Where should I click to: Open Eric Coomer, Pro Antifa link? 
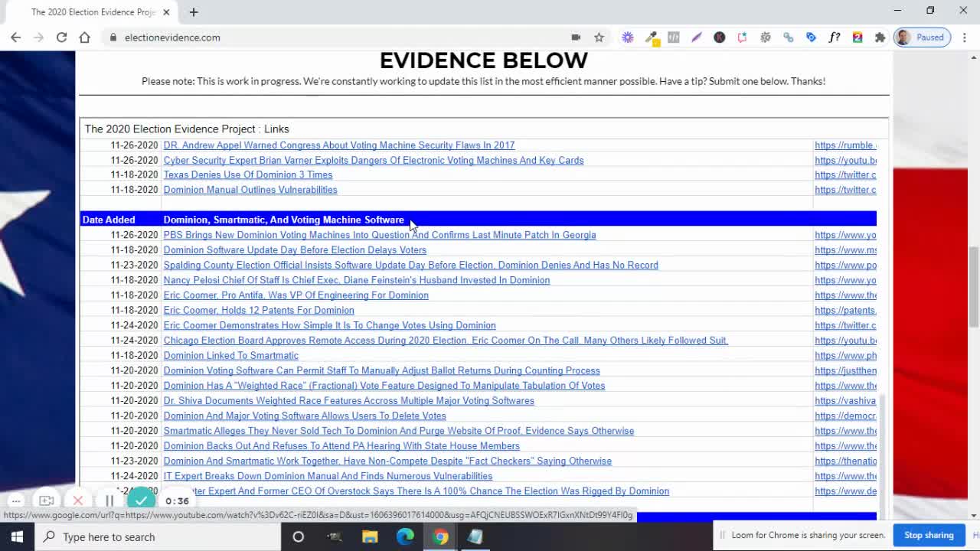[x=296, y=295]
